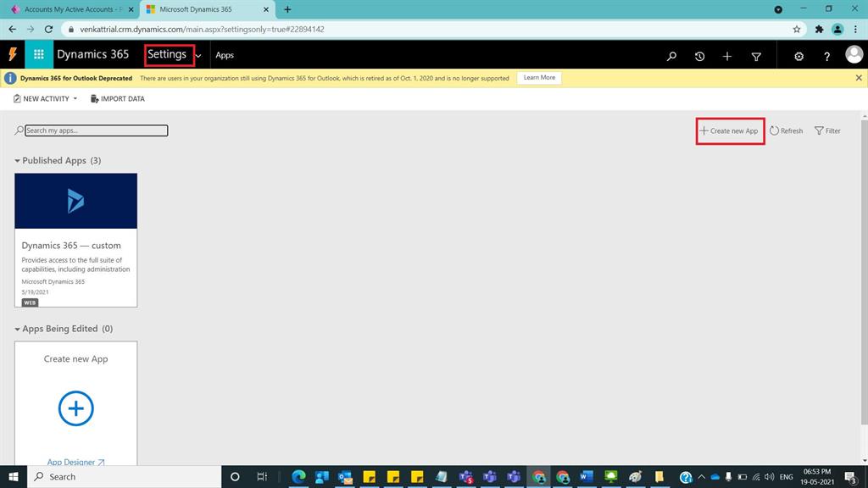Collapse the Apps Being Edited section
Screen dimensions: 868x488
(17, 329)
